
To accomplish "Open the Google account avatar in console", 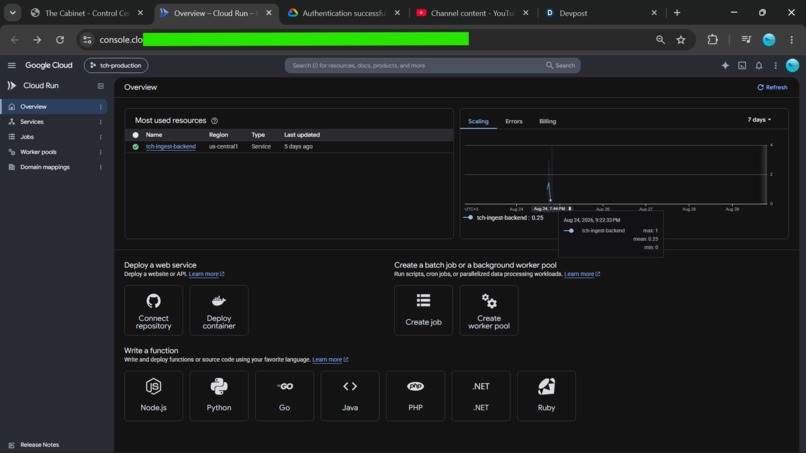I will (x=792, y=65).
